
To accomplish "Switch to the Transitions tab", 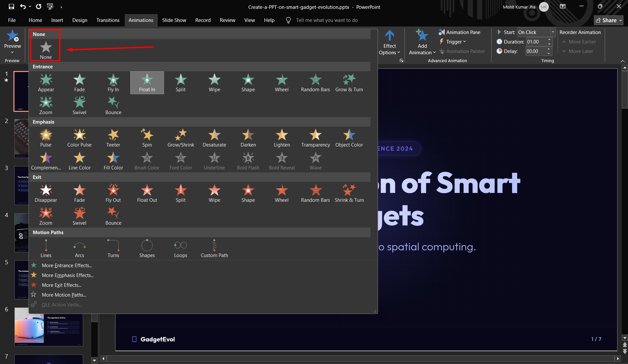I will tap(108, 20).
